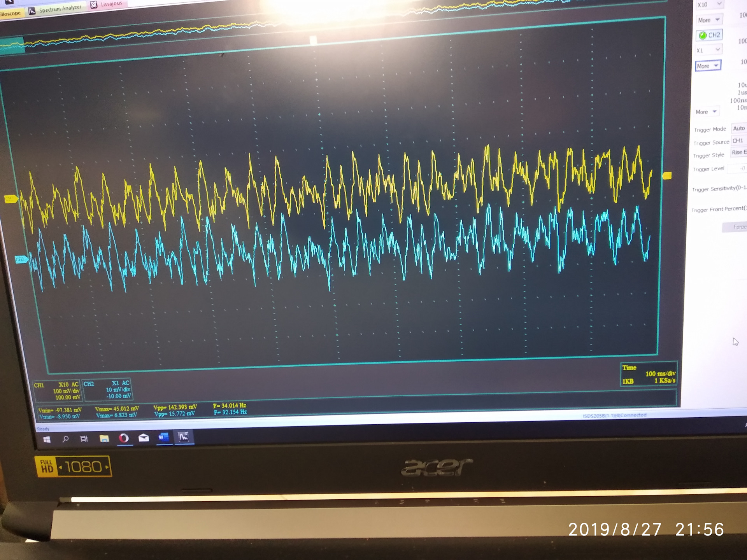Open Windows taskbar search
Image resolution: width=747 pixels, height=560 pixels.
click(65, 439)
